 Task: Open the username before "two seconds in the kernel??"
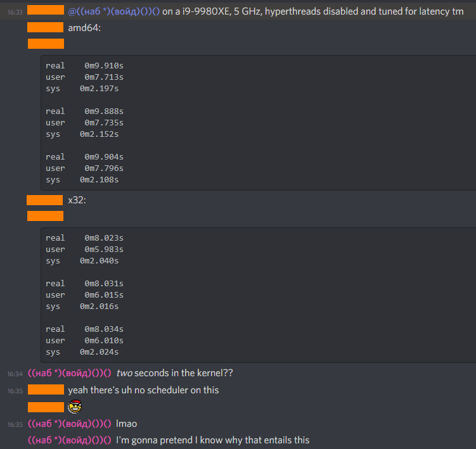(70, 373)
